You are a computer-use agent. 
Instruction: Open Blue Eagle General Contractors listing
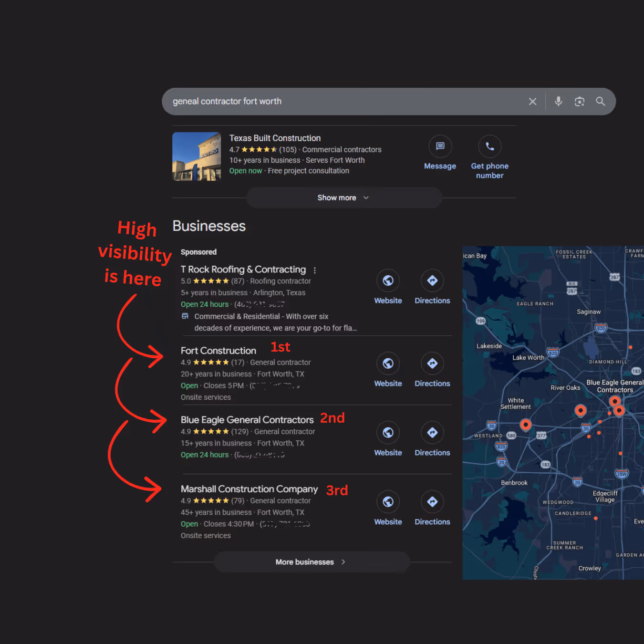[247, 420]
